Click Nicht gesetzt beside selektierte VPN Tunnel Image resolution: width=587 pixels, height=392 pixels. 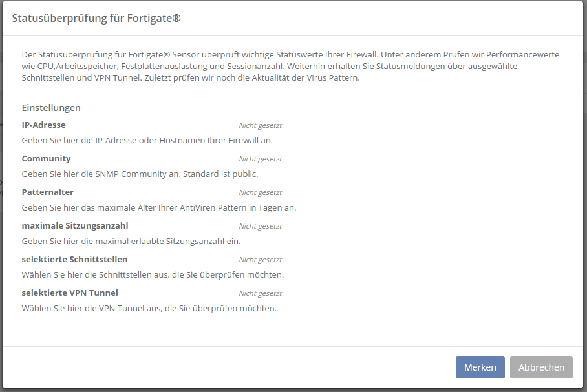point(261,293)
